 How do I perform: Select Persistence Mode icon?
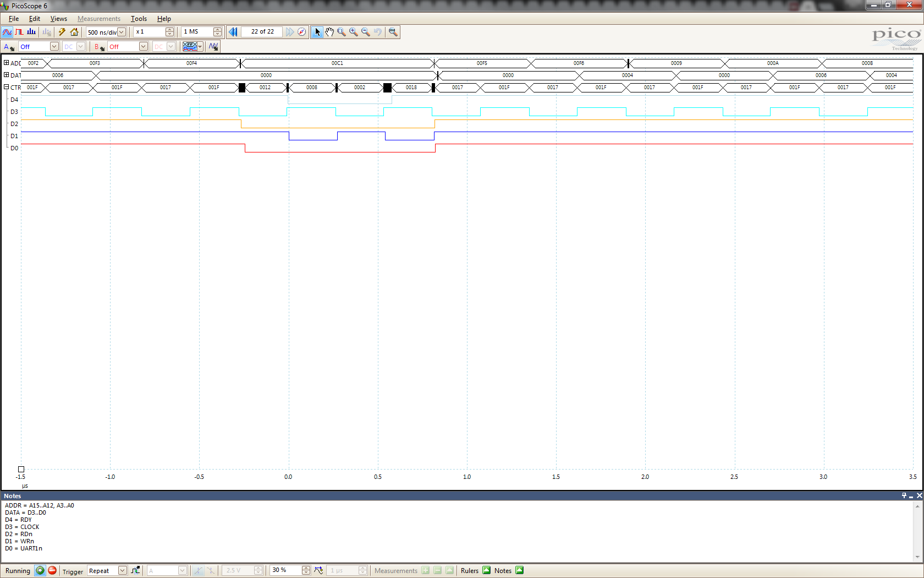click(19, 32)
